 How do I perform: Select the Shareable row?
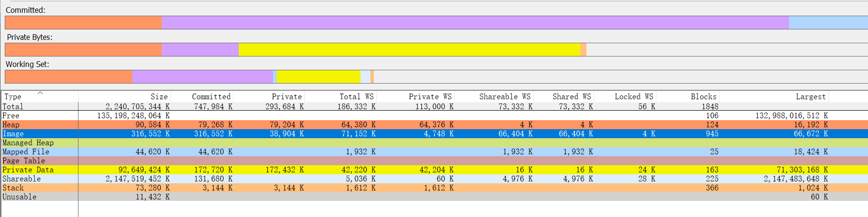click(x=434, y=179)
